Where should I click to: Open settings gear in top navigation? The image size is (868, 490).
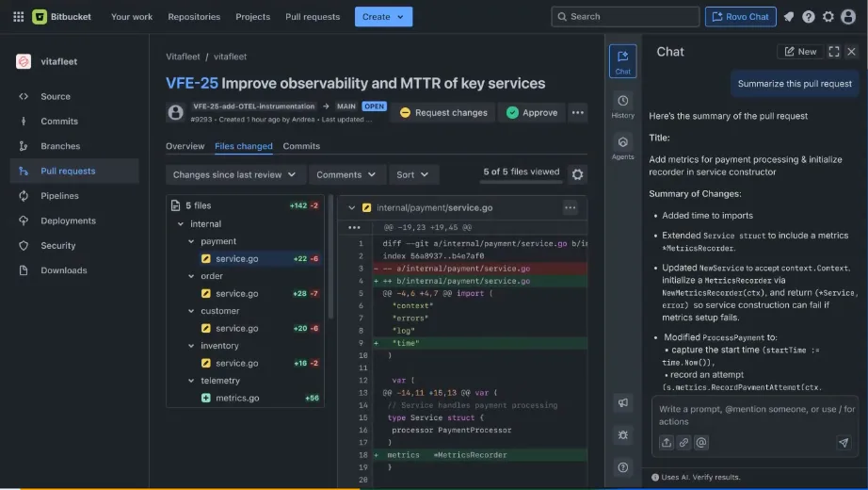pos(828,17)
